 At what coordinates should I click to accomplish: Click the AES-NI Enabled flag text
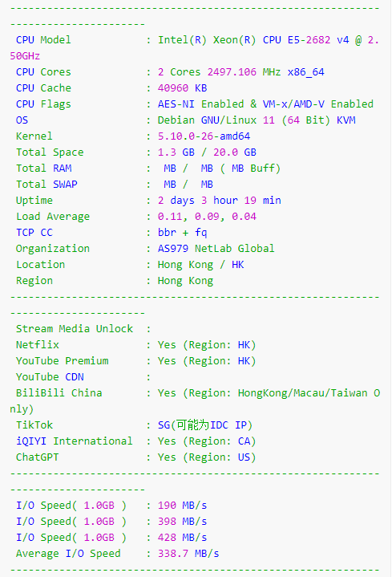pos(200,104)
